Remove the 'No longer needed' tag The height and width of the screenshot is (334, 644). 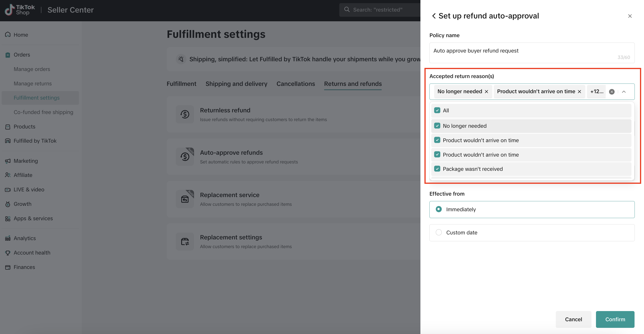coord(486,92)
